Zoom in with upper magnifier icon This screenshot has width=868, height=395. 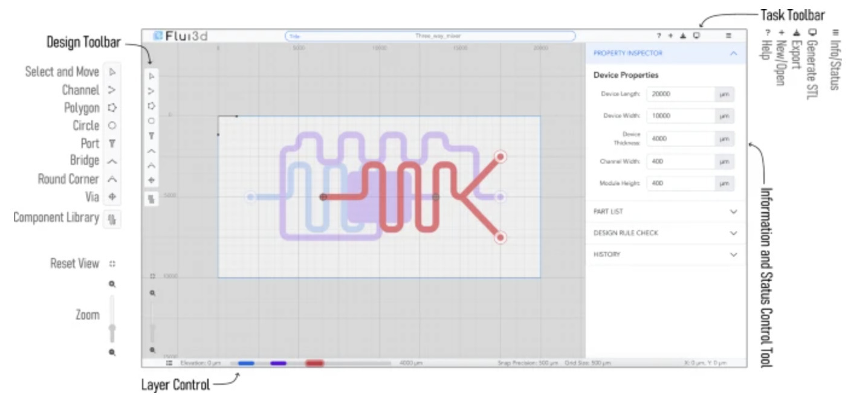(152, 293)
